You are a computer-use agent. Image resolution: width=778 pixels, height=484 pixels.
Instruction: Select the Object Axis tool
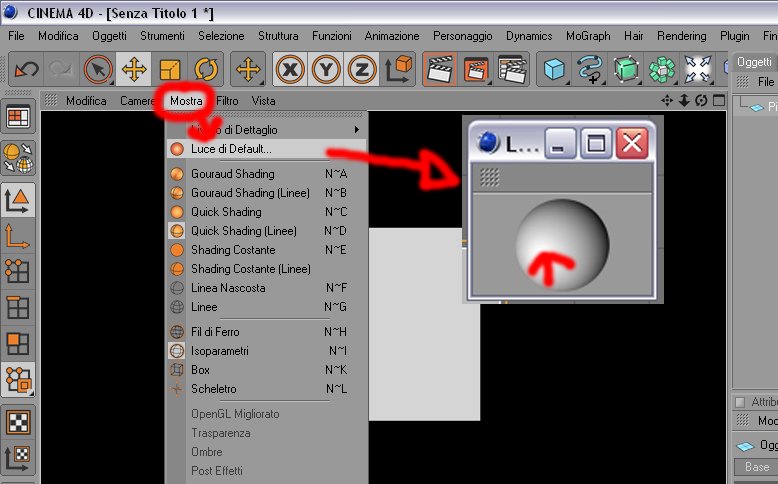18,236
